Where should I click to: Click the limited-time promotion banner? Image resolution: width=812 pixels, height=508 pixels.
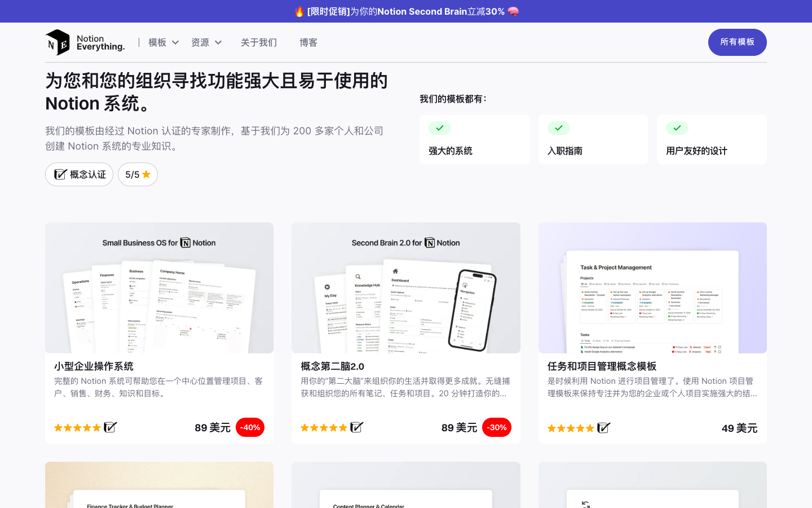pos(406,11)
